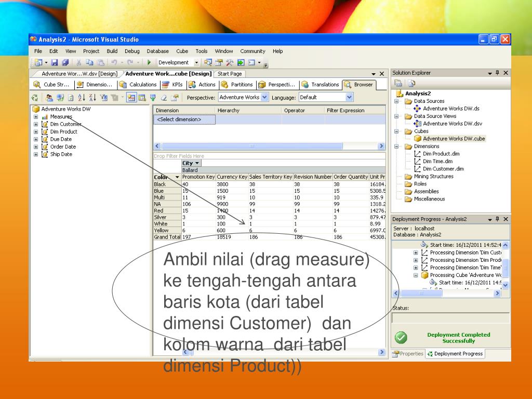
Task: Click the Save All icon in toolbar
Action: pos(64,62)
